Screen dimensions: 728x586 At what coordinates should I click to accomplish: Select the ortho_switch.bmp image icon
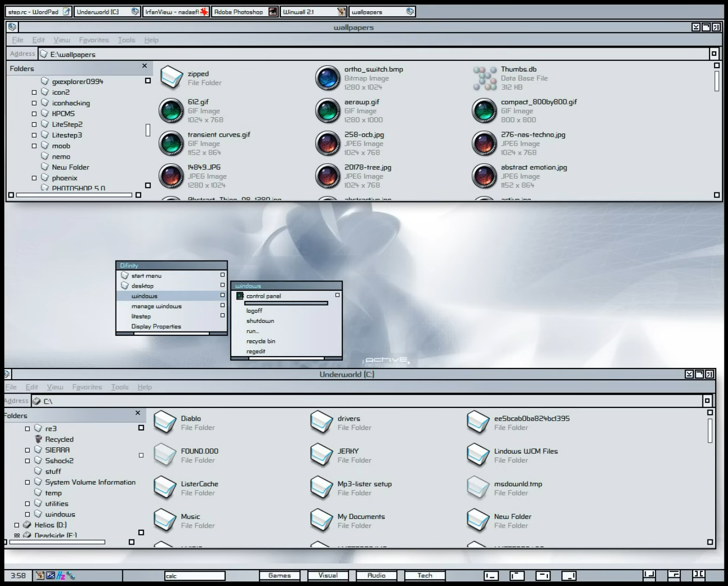click(328, 78)
